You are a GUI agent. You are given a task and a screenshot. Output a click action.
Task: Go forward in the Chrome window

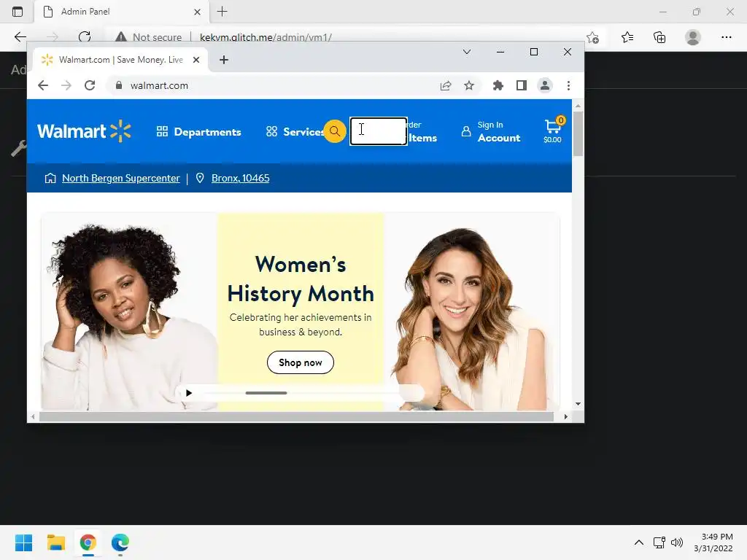tap(66, 86)
